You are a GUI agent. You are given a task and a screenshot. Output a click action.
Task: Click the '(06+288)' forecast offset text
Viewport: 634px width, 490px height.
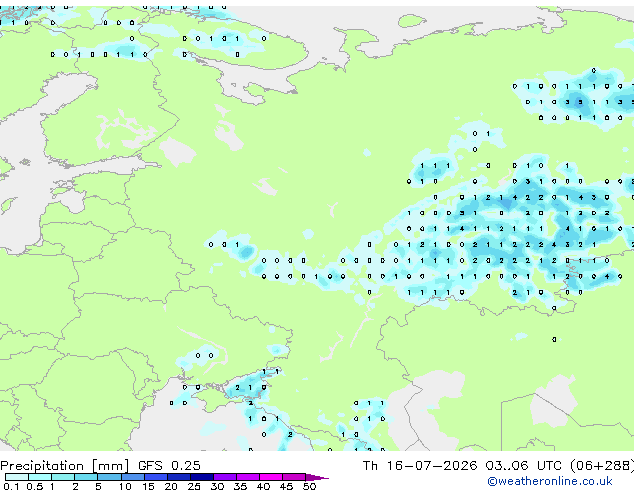tap(602, 466)
